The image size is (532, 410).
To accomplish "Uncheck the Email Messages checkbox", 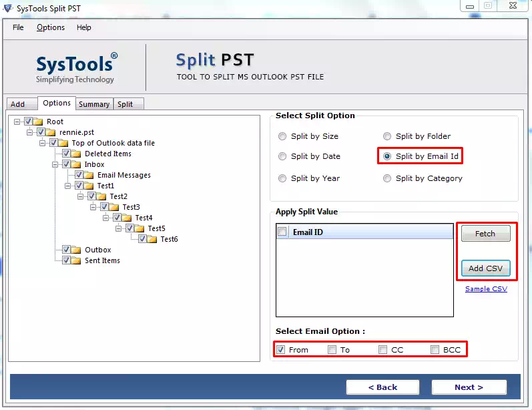I will [79, 174].
